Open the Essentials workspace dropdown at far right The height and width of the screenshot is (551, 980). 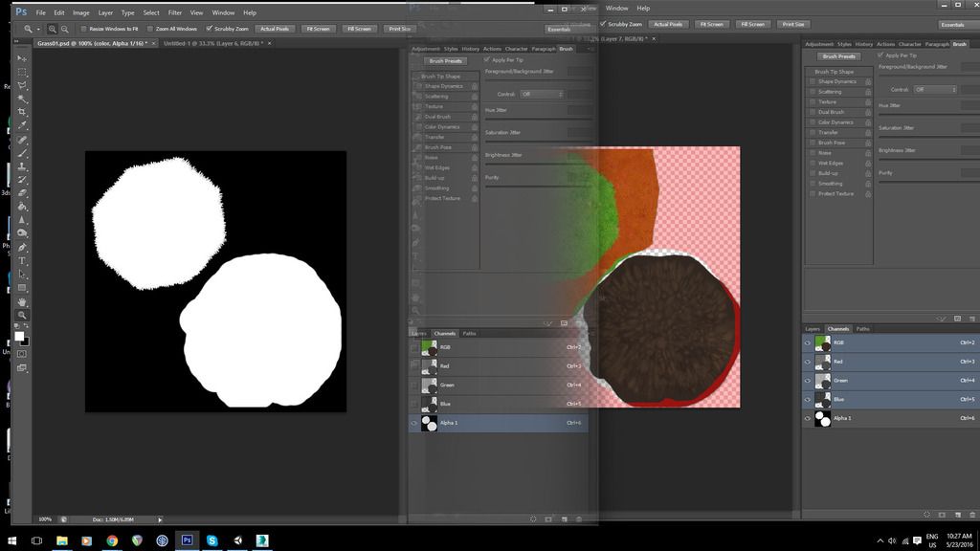952,25
